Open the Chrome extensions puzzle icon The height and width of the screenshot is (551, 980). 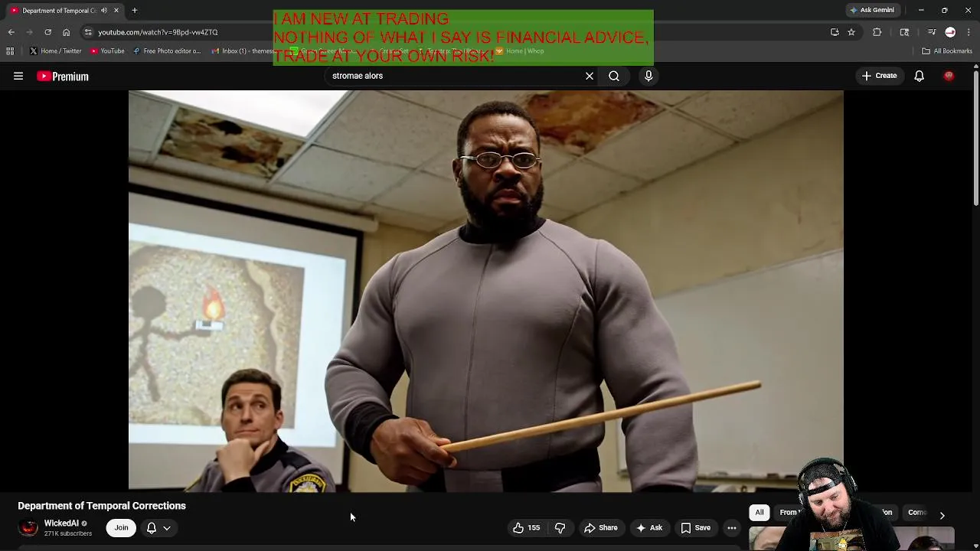coord(877,32)
